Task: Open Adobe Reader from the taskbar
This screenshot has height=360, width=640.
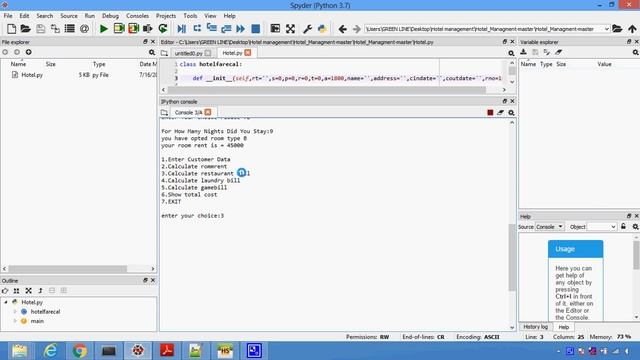Action: click(x=167, y=351)
